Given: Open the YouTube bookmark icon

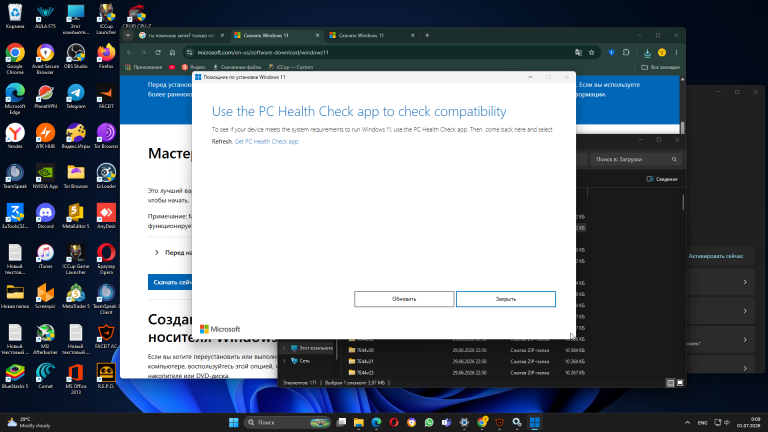Looking at the screenshot, I should (x=172, y=67).
